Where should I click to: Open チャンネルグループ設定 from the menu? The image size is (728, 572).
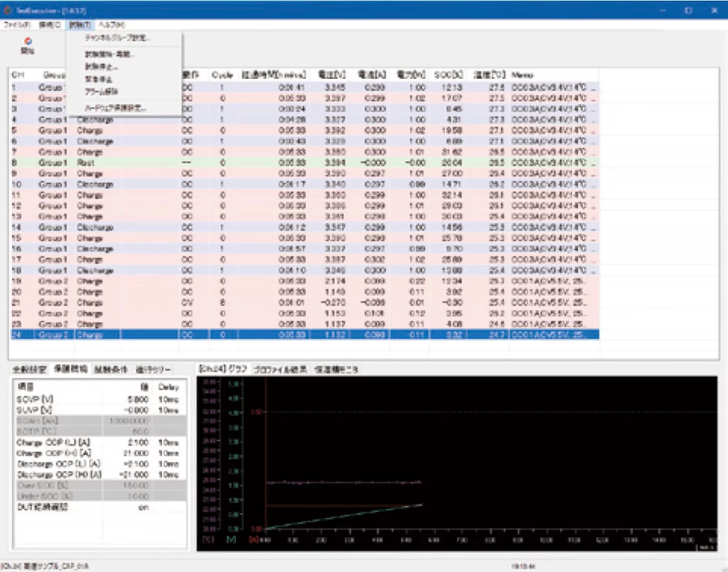click(x=117, y=38)
